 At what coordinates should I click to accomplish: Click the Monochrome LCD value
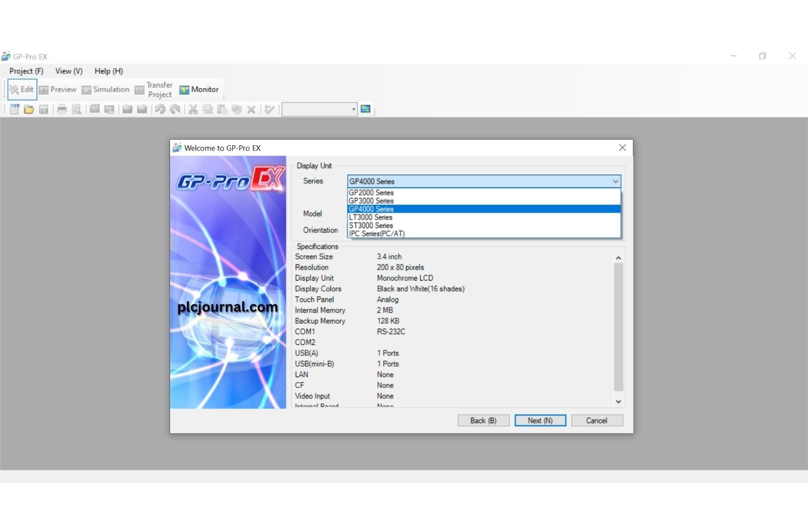tap(405, 278)
